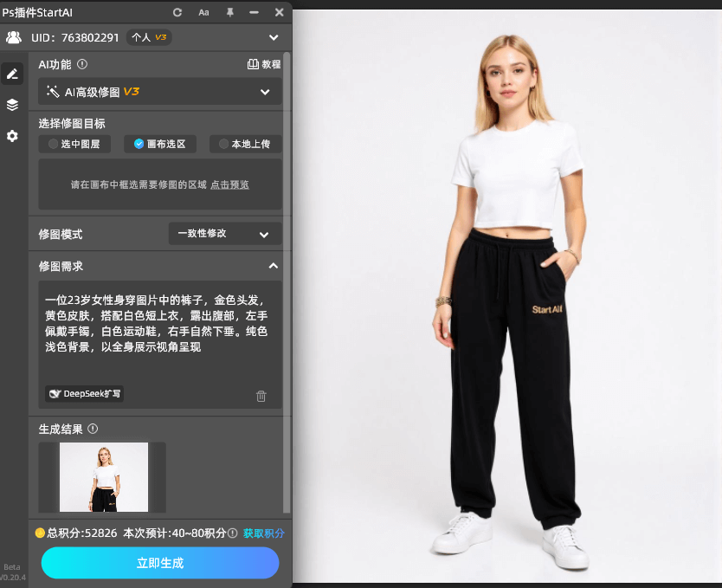Click the Aa font size icon
Viewport: 722px width, 588px height.
[203, 12]
